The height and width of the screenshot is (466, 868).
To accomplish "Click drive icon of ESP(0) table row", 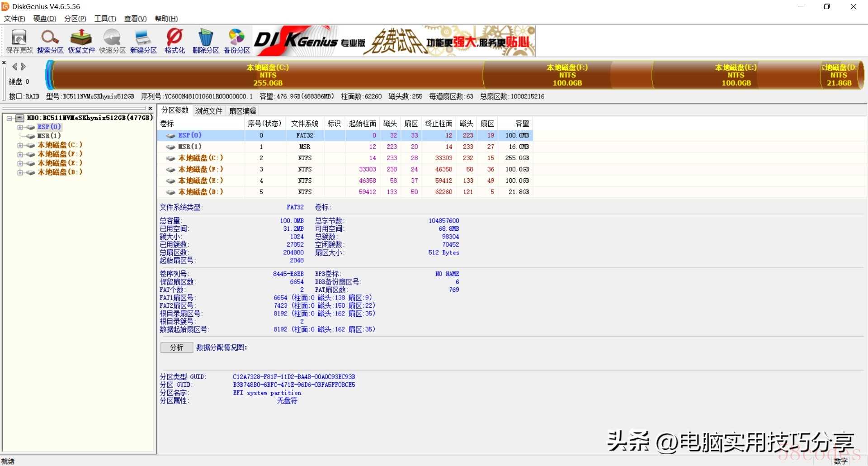I will 170,135.
